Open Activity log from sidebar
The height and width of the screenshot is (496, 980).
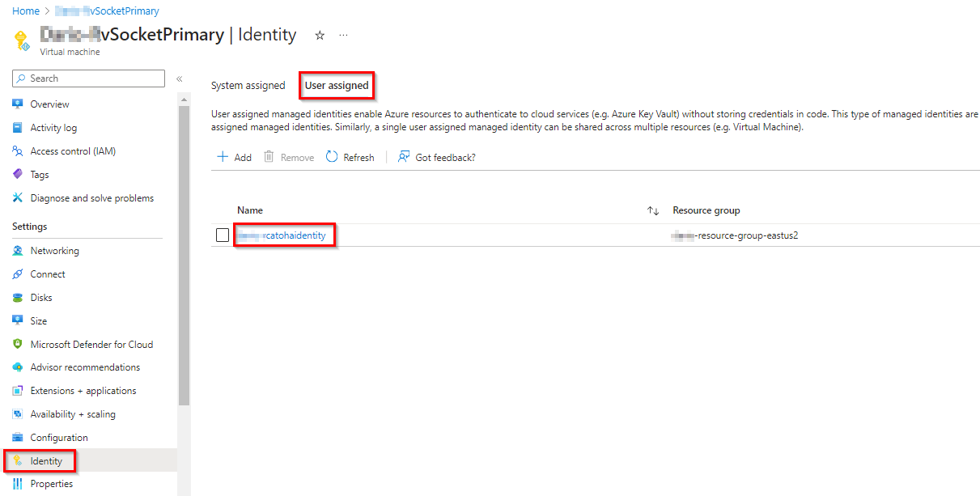pos(53,128)
